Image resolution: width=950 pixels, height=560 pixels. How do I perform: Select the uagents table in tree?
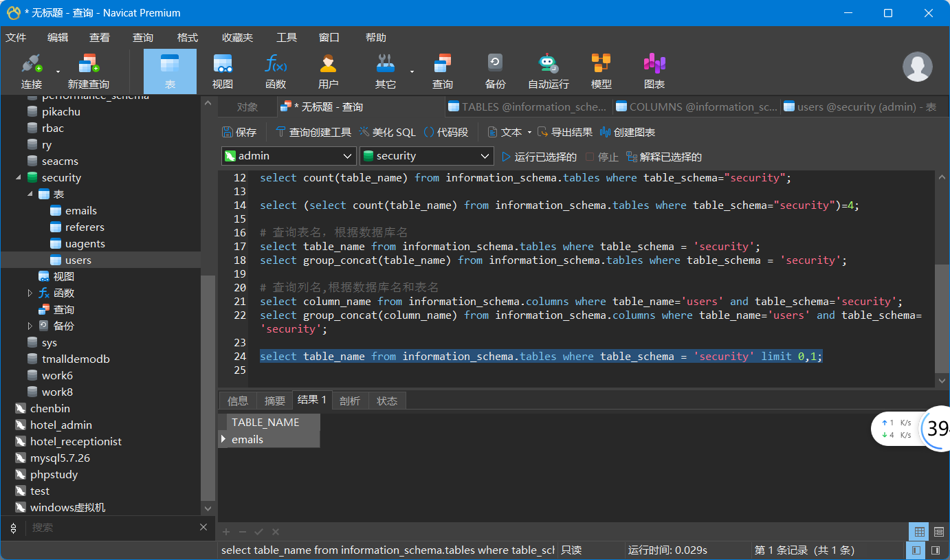[x=85, y=243]
